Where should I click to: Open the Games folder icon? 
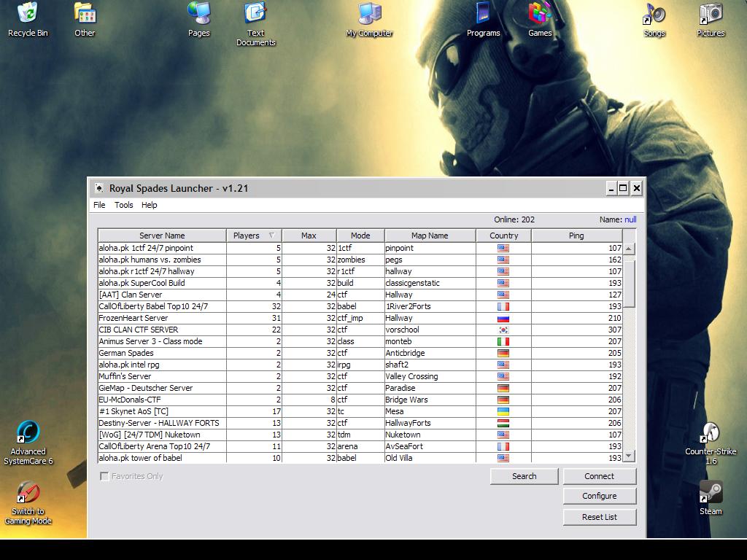540,14
